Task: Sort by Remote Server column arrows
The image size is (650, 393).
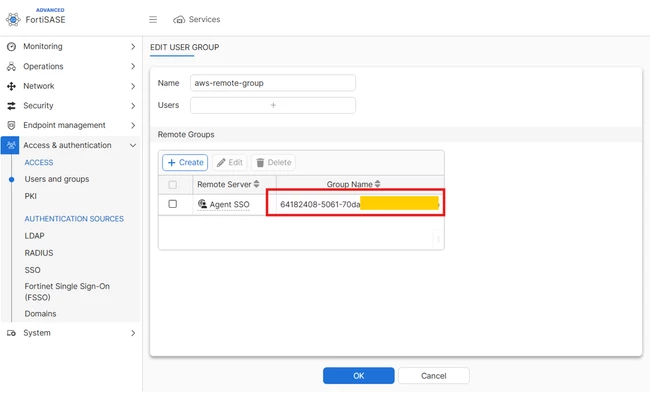Action: (257, 184)
